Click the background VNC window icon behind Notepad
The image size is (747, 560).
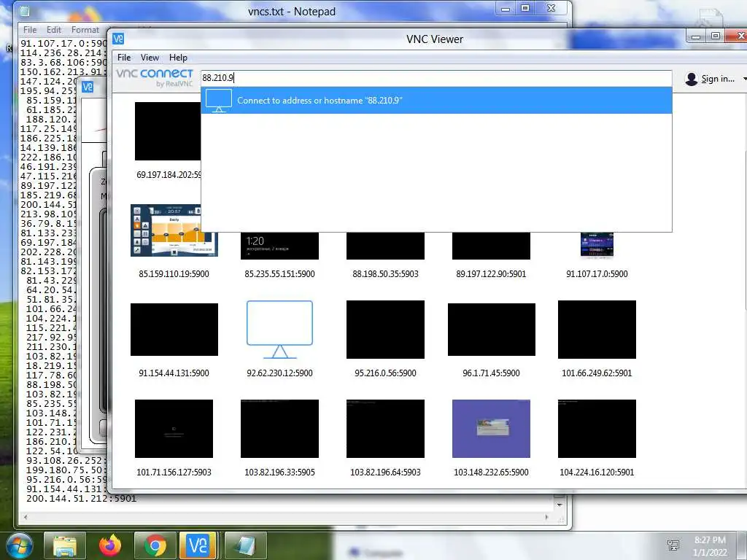(88, 87)
